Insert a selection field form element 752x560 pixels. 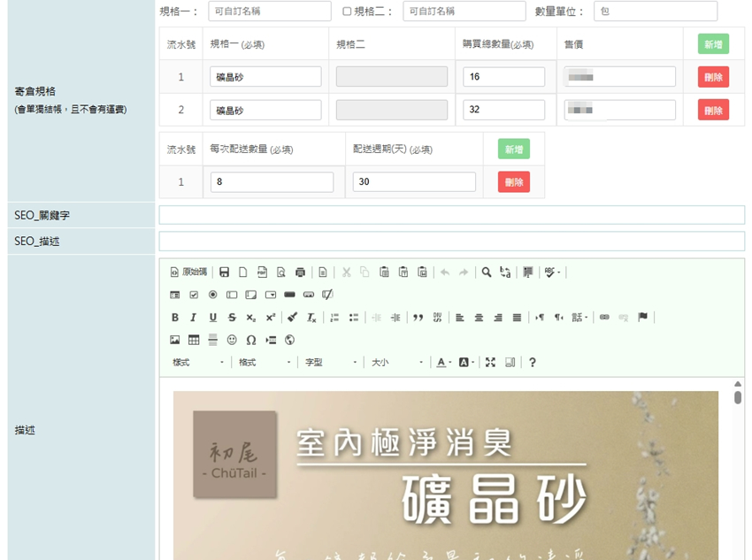coord(271,295)
